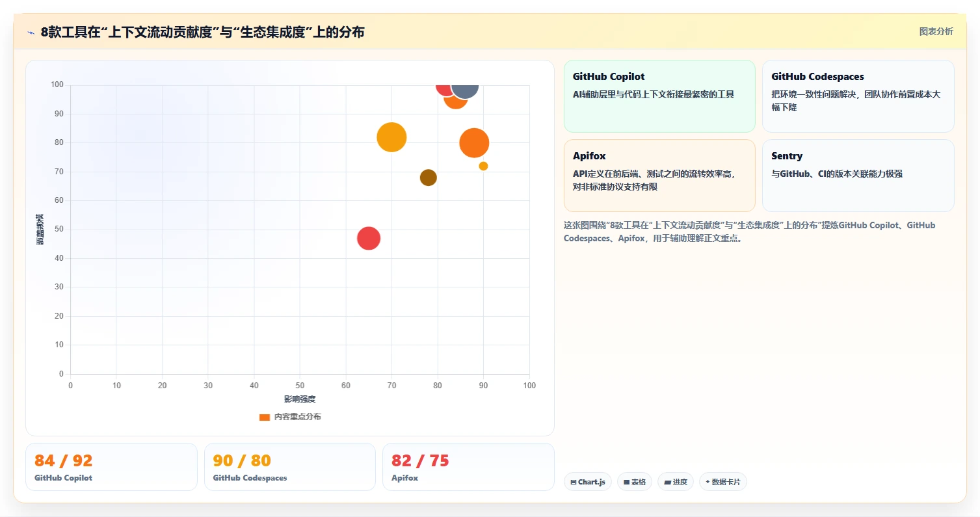
Task: Open the Sentry info card
Action: pos(858,176)
